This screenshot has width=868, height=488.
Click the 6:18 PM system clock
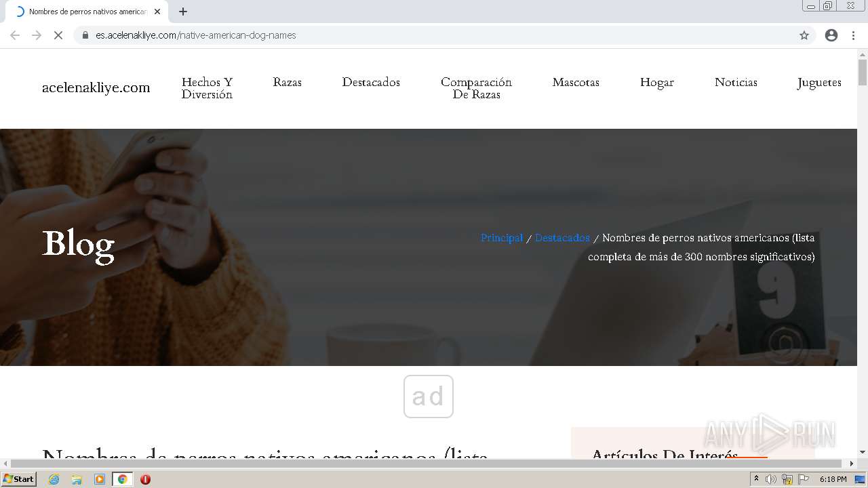pyautogui.click(x=833, y=479)
